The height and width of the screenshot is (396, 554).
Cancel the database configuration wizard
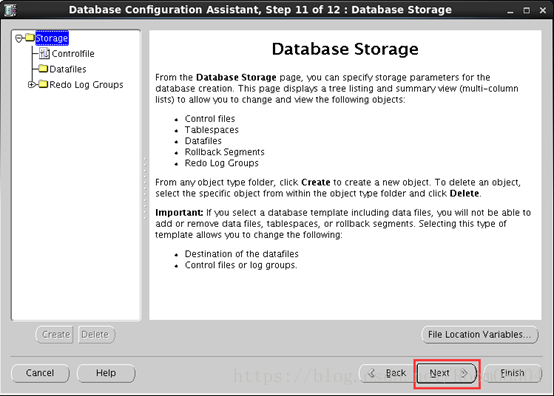pyautogui.click(x=40, y=373)
